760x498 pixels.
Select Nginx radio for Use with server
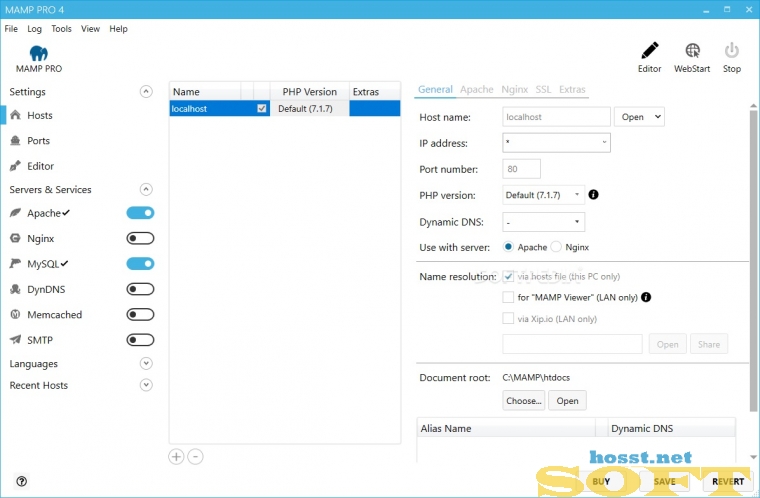tap(556, 247)
